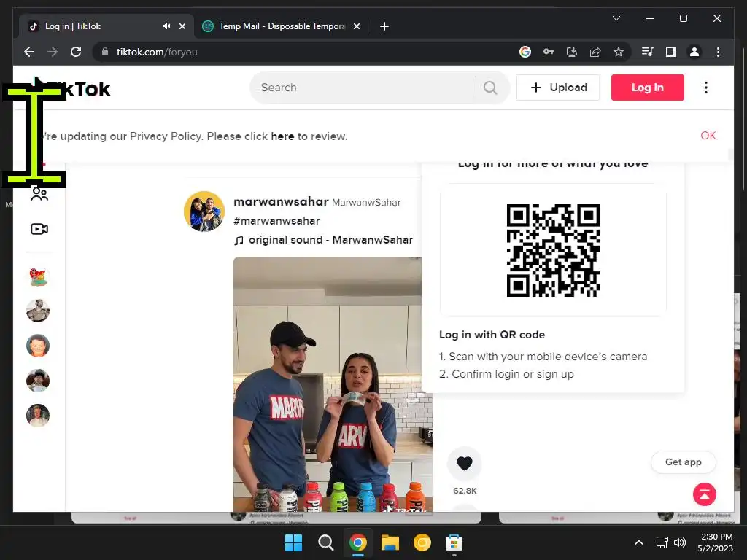Click the search magnifier icon

pos(490,87)
